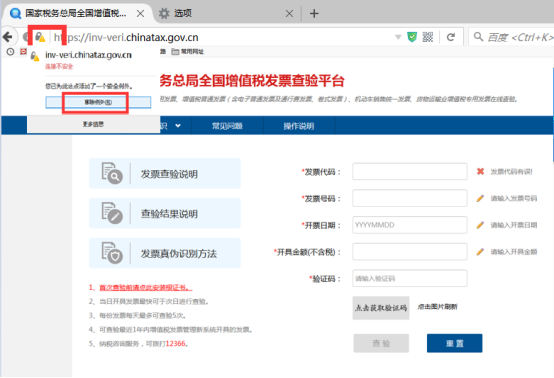Open the 操作说明 navigation menu item
Viewport: 554px width, 378px height.
[x=299, y=126]
